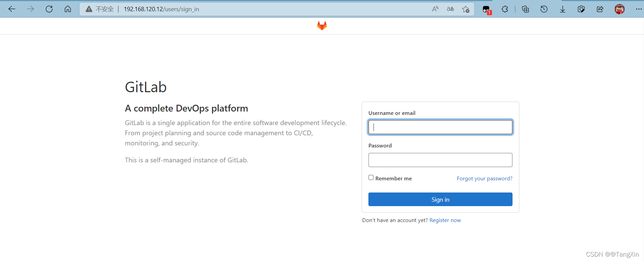Tick the Remember me checkbox
This screenshot has height=261, width=644.
click(x=371, y=178)
